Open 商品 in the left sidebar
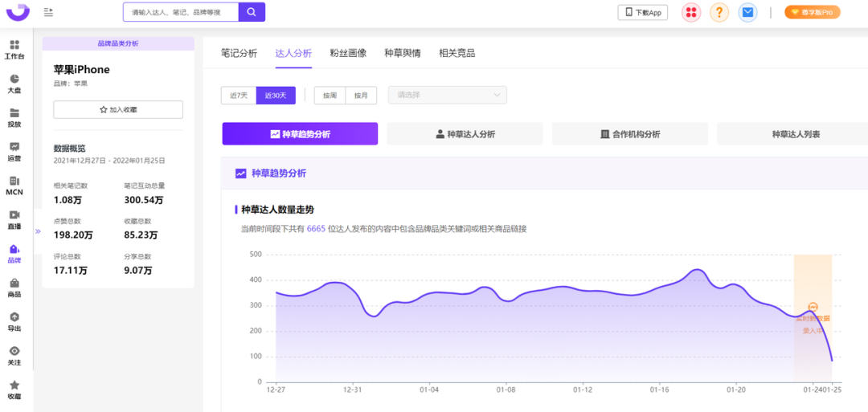 pyautogui.click(x=14, y=288)
